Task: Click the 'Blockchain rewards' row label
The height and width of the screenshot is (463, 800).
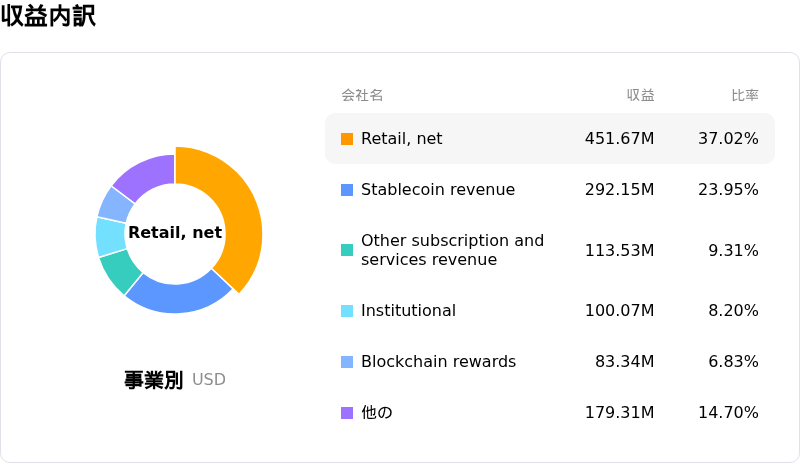Action: [x=438, y=361]
